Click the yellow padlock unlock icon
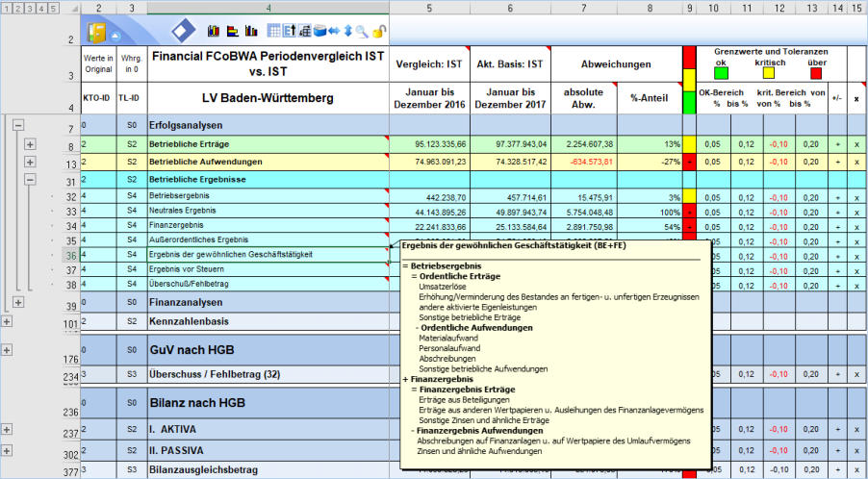This screenshot has height=479, width=868. point(379,32)
